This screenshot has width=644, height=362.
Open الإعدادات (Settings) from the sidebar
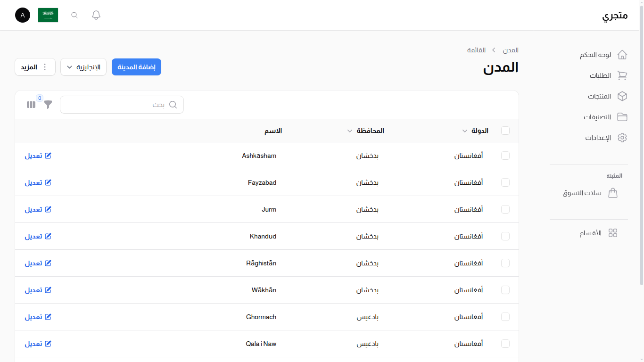coord(597,137)
